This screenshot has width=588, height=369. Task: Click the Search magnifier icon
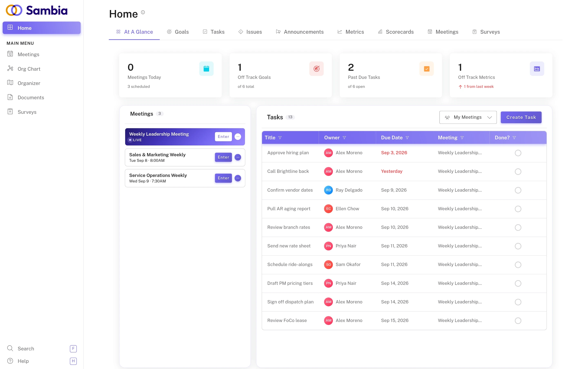[10, 348]
